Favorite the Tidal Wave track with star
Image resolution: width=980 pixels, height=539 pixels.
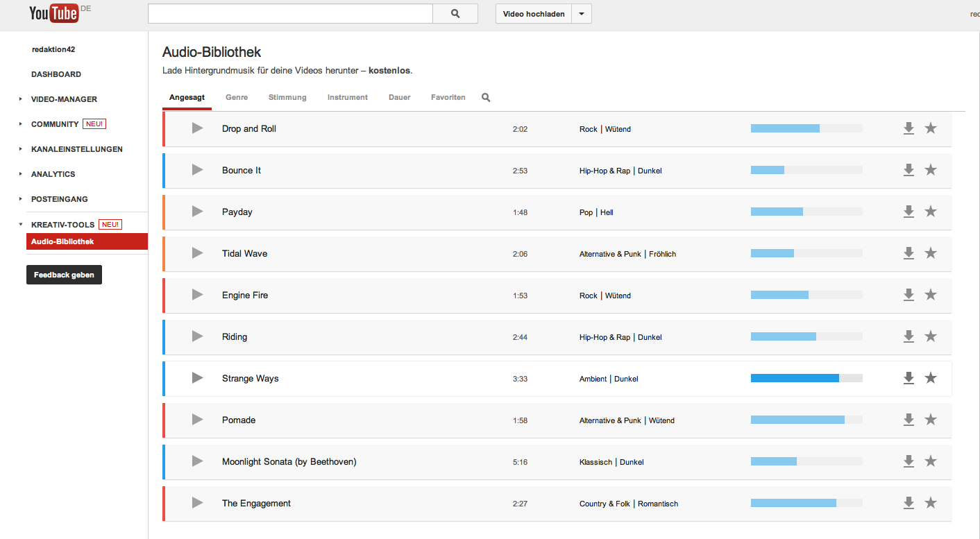point(931,253)
